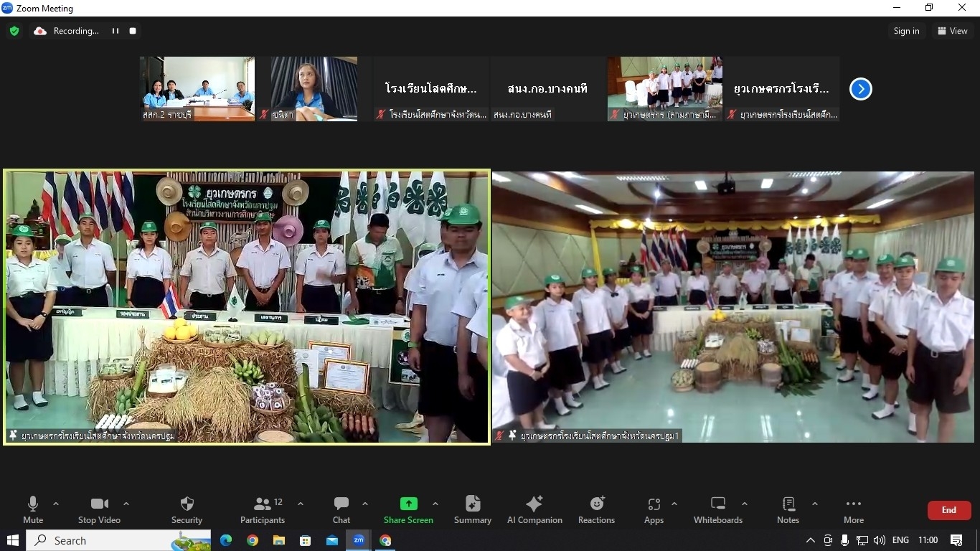Open Reactions picker

click(596, 509)
